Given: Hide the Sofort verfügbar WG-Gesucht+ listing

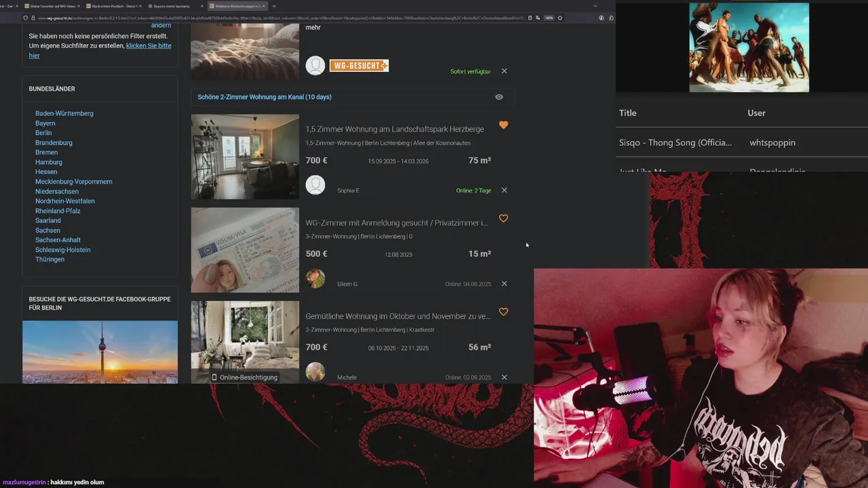Looking at the screenshot, I should coord(504,71).
